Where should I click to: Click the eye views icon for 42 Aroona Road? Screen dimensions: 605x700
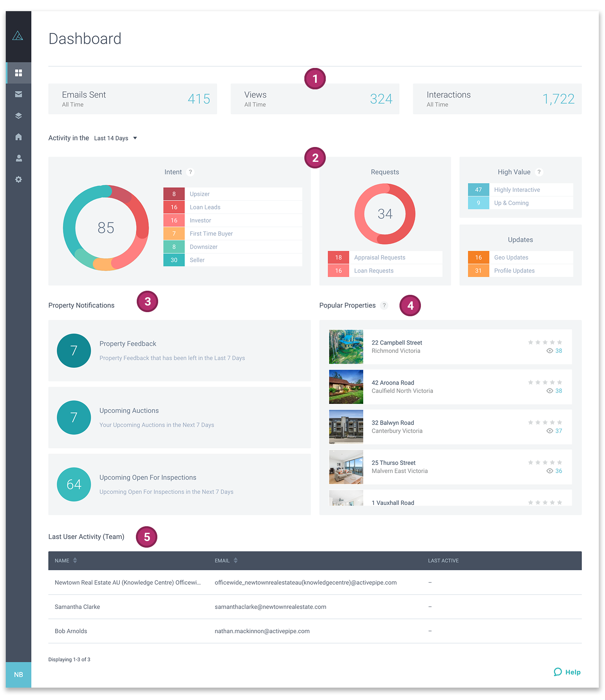[549, 391]
